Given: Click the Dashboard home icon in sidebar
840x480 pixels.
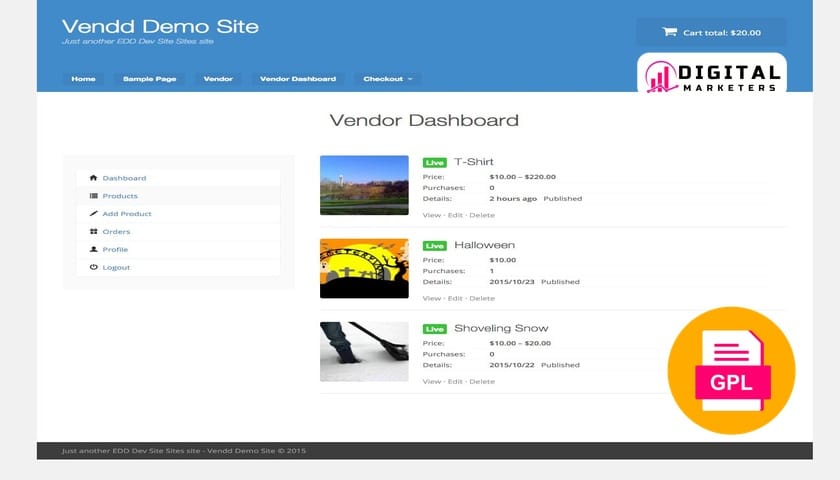Looking at the screenshot, I should coord(94,178).
